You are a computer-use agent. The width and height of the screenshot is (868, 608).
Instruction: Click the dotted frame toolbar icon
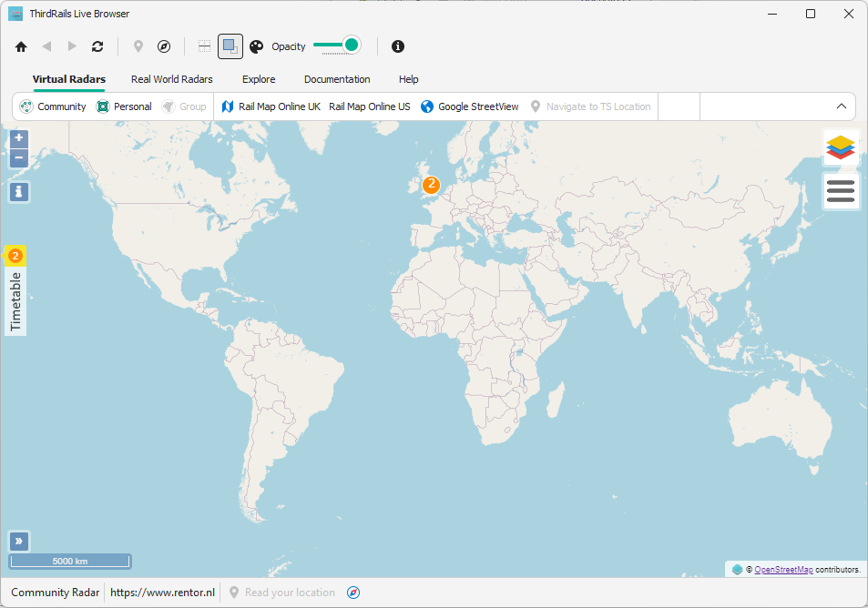click(204, 46)
